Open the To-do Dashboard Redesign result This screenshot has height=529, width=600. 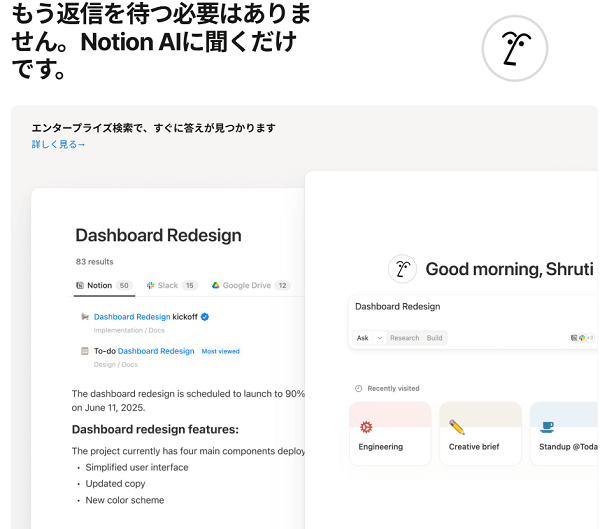point(144,351)
